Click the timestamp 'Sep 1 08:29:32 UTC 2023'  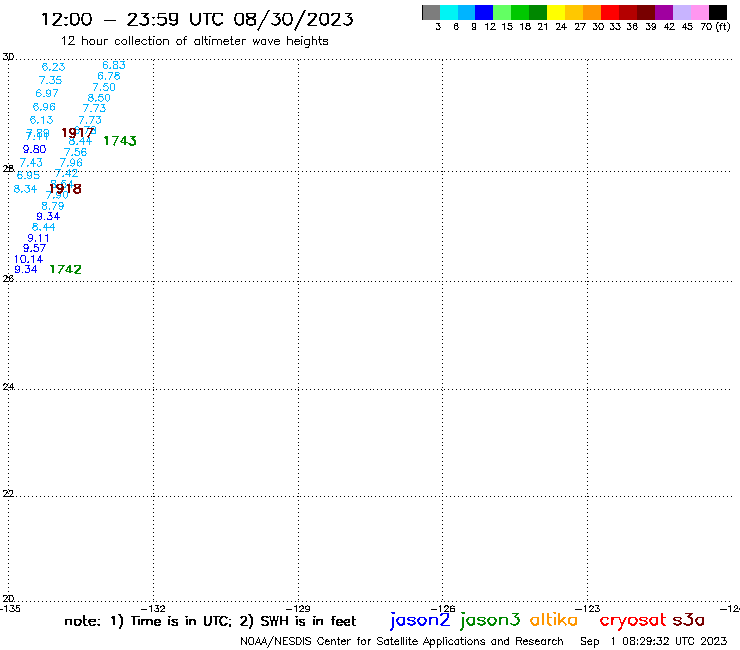tap(654, 642)
